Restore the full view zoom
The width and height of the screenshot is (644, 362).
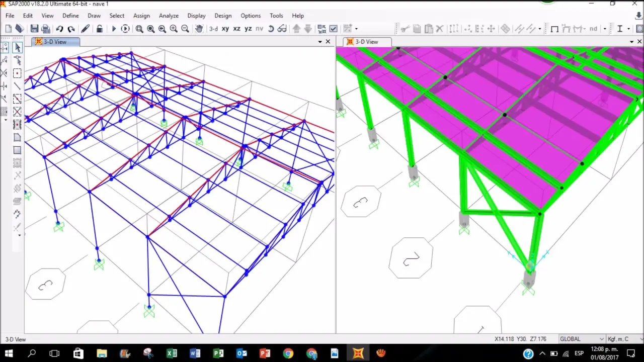[x=150, y=29]
